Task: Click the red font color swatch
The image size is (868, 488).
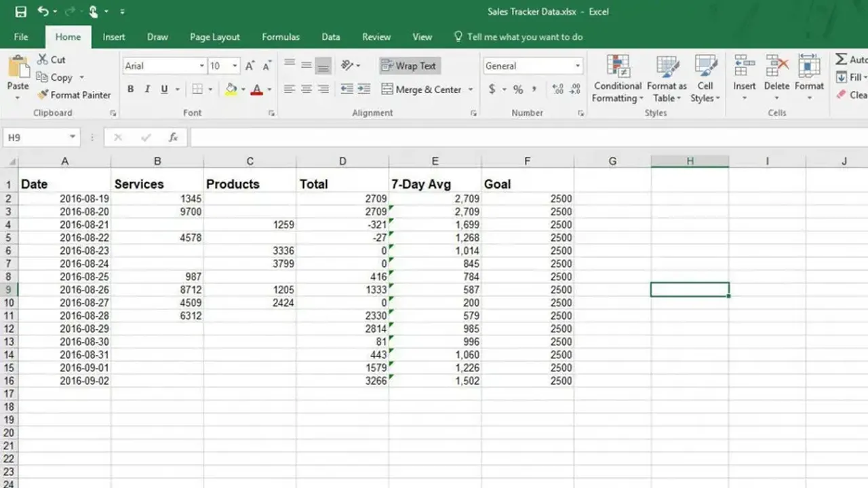Action: [256, 90]
